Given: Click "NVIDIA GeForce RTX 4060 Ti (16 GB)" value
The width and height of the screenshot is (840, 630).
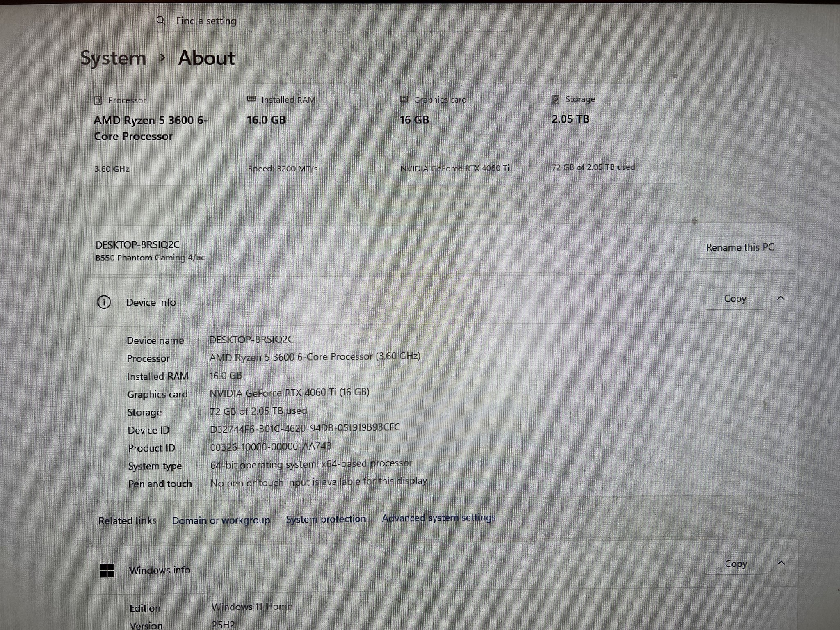Looking at the screenshot, I should coord(290,393).
